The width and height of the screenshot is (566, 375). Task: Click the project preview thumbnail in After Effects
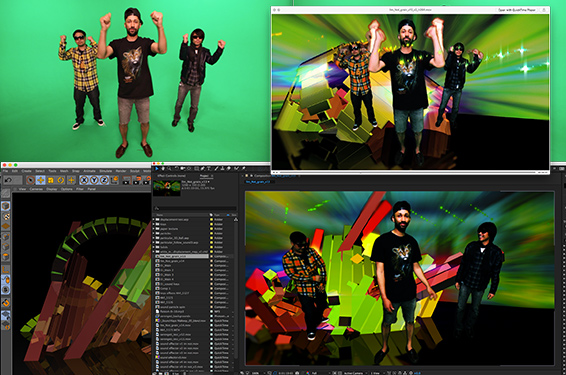pos(167,187)
